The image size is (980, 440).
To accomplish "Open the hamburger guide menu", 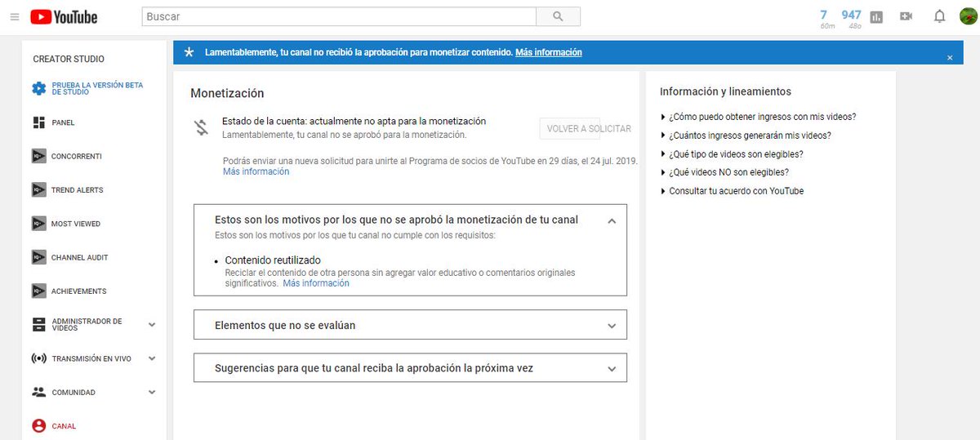I will [14, 17].
